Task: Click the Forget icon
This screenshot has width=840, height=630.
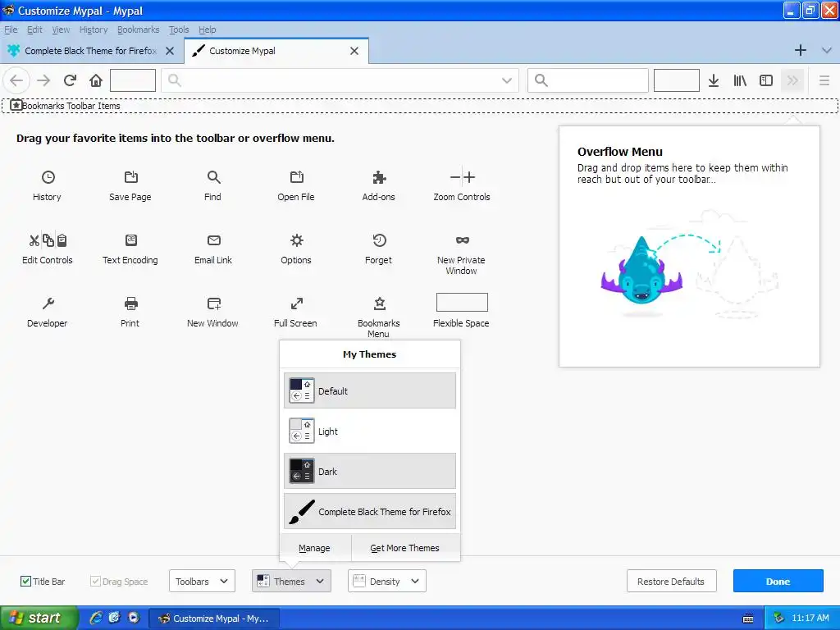Action: (379, 240)
